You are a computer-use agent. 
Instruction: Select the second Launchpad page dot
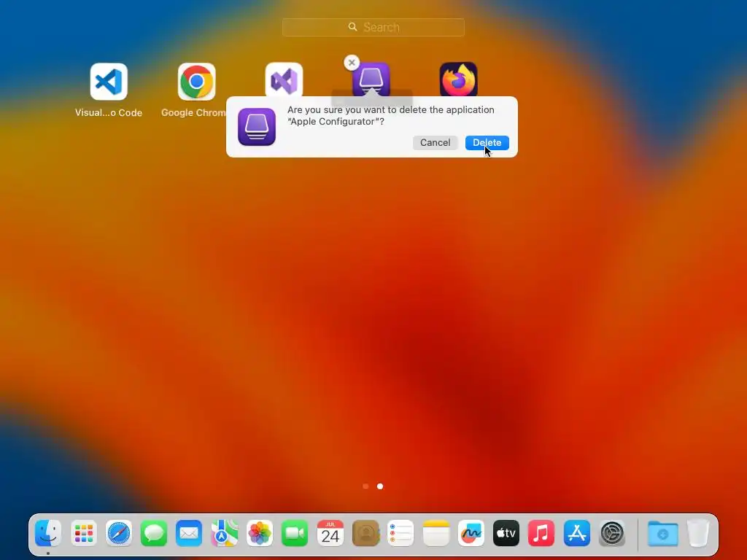tap(379, 486)
